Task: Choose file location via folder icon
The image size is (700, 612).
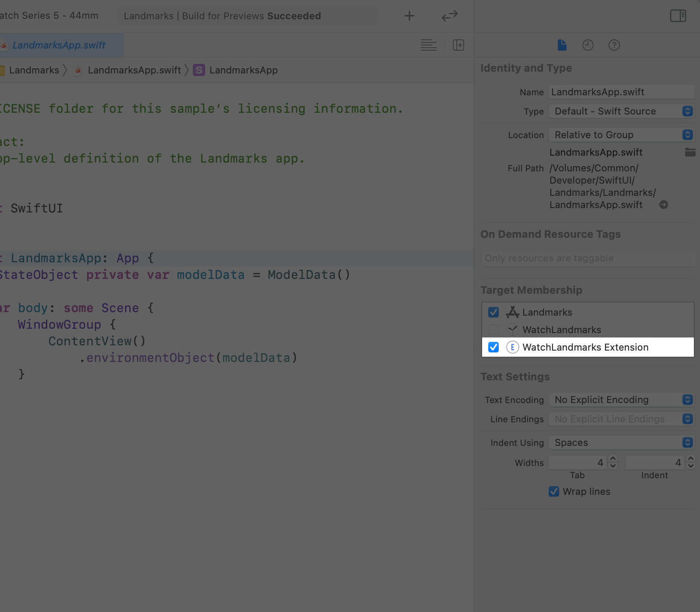Action: coord(690,153)
